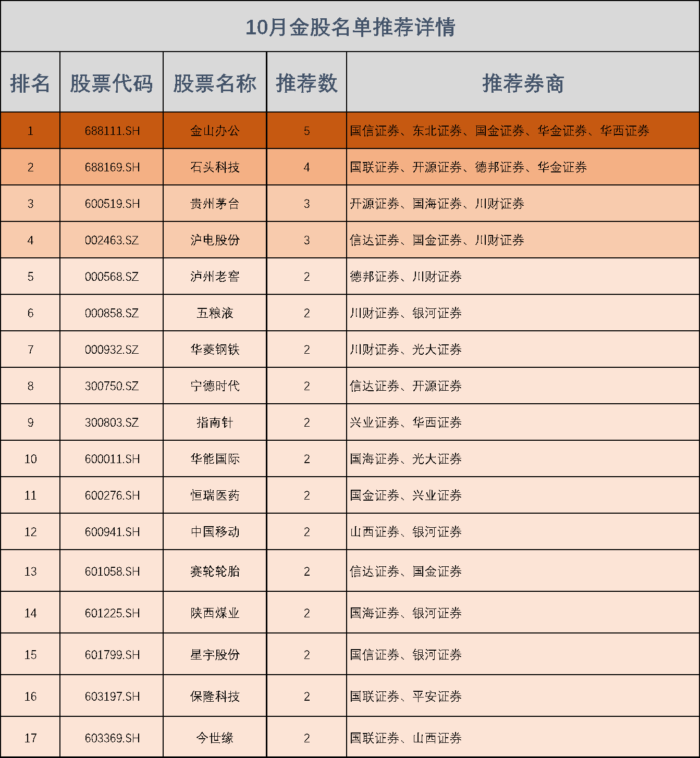The image size is (700, 758).
Task: Click recommendation count 5 for 金山办公
Action: tap(306, 131)
